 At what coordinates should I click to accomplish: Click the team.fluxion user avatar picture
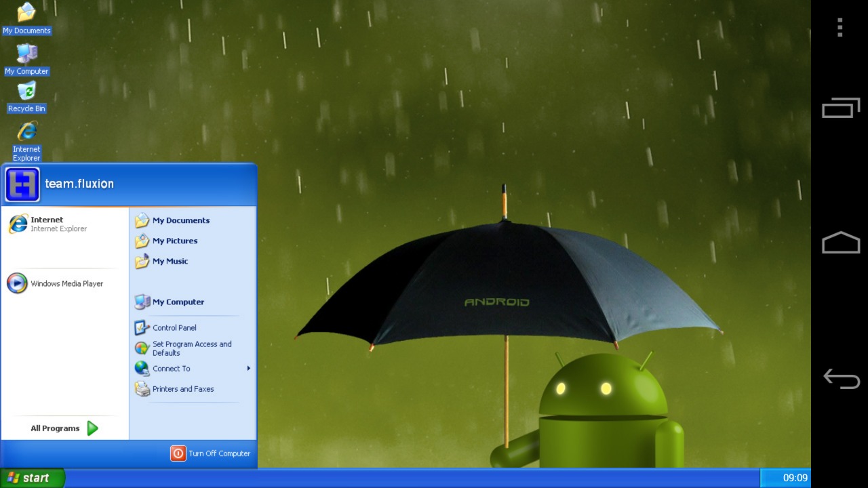pyautogui.click(x=22, y=184)
